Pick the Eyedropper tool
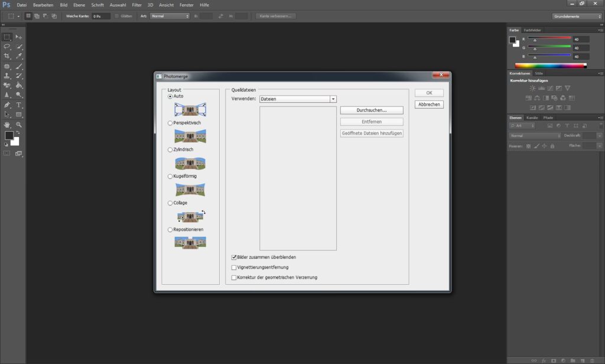The width and height of the screenshot is (605, 364). 19,56
